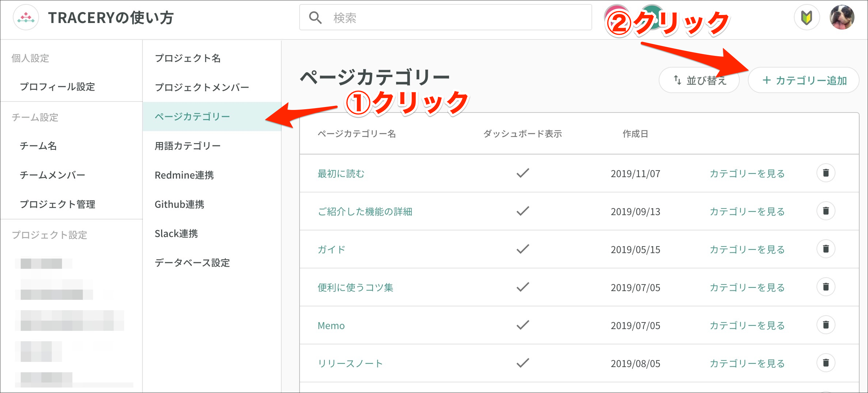Click trash icon for Memo row

pos(826,325)
